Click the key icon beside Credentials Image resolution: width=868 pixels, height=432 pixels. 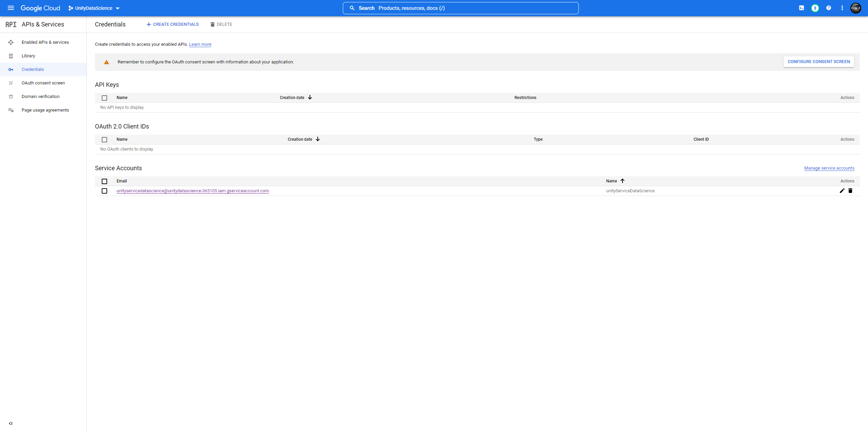coord(11,70)
